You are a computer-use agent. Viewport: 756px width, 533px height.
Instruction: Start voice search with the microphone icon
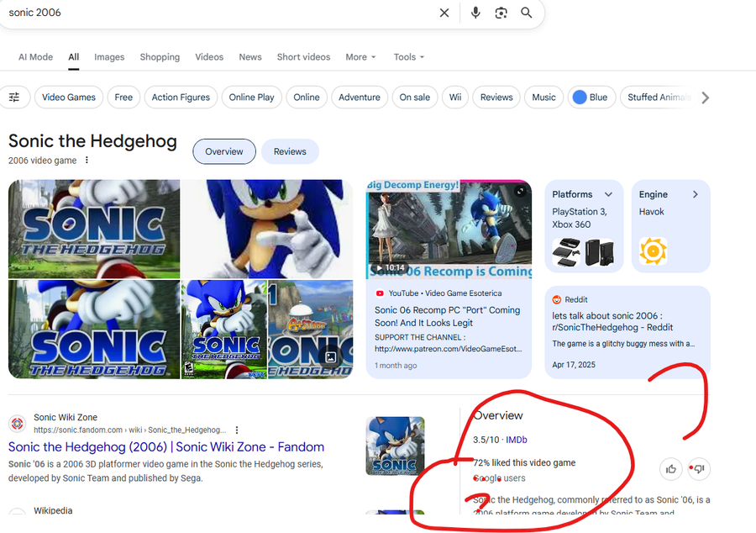[475, 13]
